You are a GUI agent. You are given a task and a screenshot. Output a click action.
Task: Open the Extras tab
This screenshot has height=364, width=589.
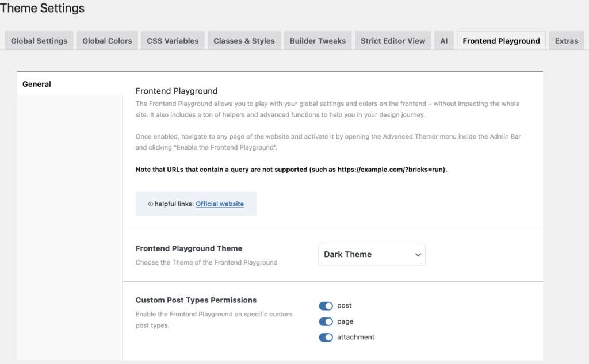[567, 41]
